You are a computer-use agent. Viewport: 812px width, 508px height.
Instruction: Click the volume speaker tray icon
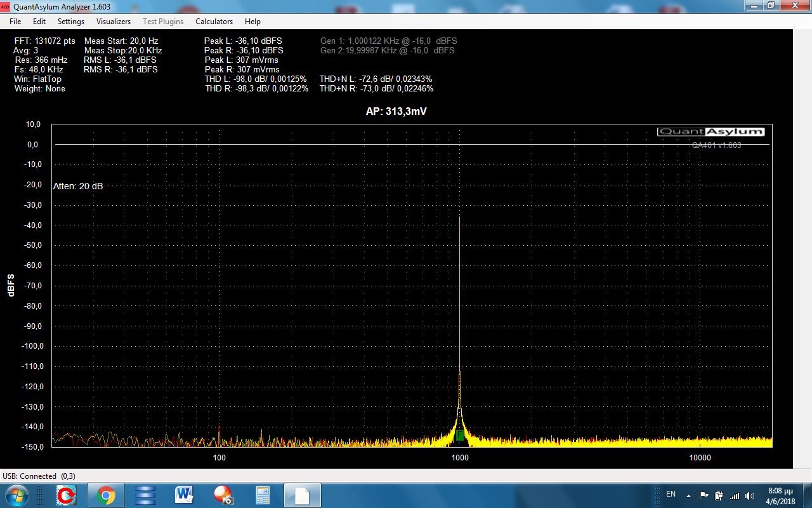pyautogui.click(x=750, y=495)
